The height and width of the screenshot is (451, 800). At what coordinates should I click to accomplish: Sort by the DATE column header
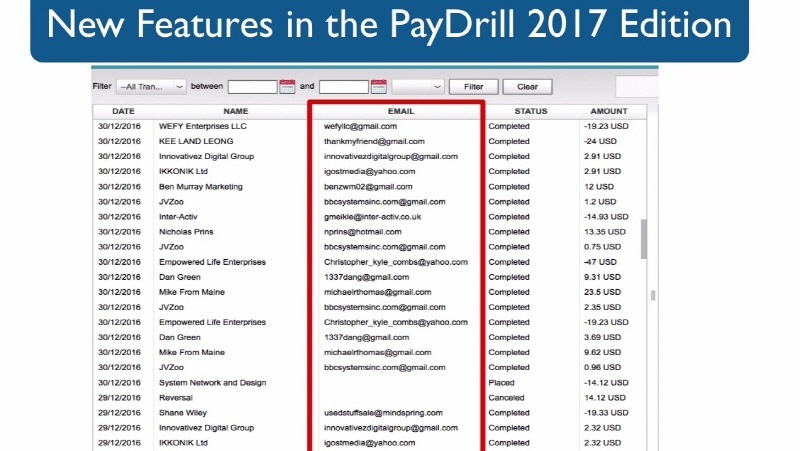tap(123, 111)
